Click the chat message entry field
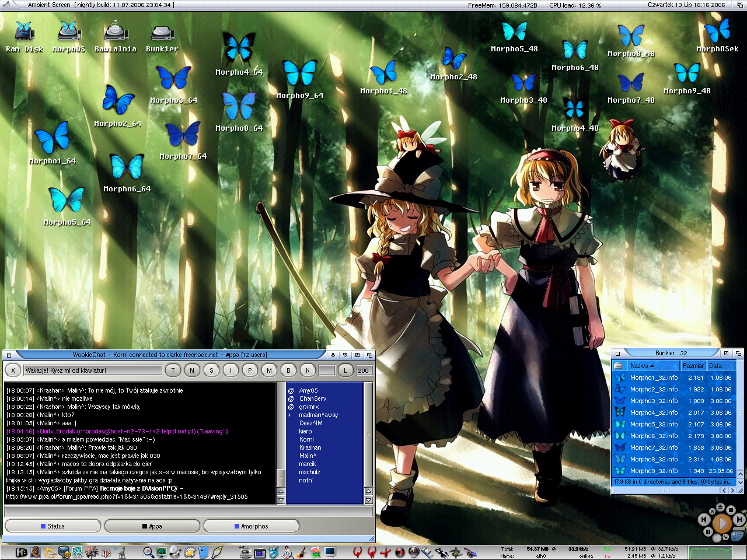The image size is (747, 560). tap(189, 512)
